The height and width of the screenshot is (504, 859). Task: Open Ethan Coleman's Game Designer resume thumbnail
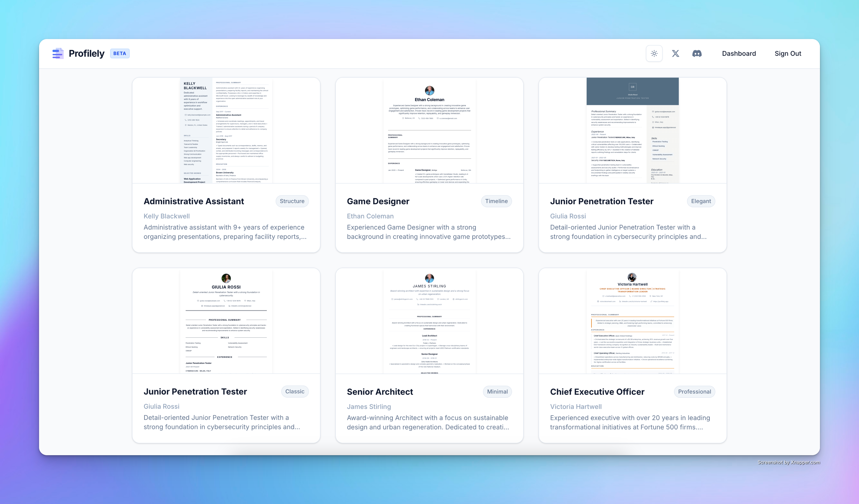429,131
